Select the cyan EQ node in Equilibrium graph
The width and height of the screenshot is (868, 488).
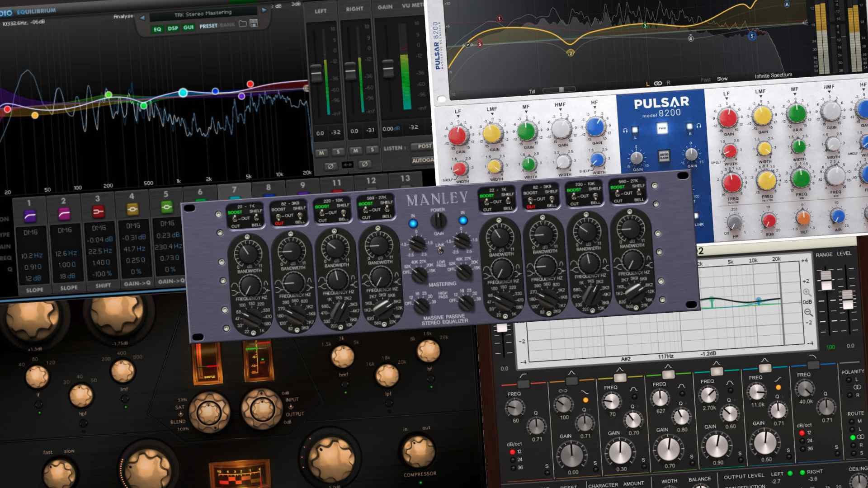pyautogui.click(x=183, y=93)
